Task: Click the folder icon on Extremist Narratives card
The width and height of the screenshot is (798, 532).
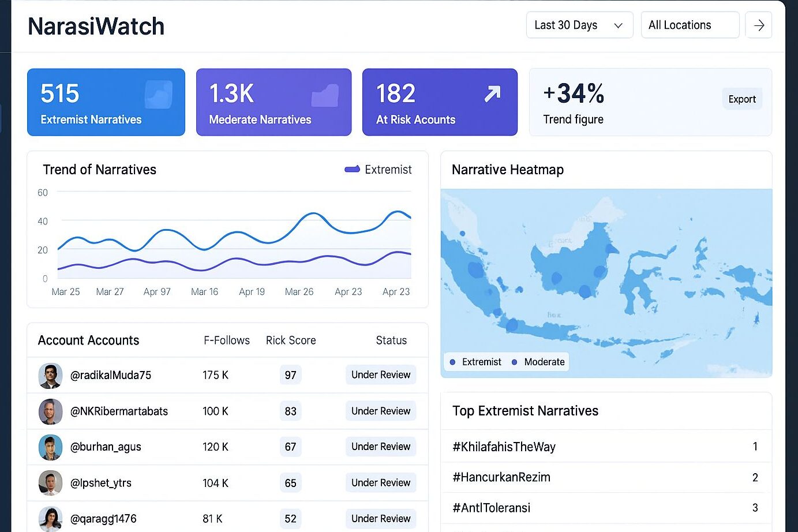Action: pyautogui.click(x=159, y=95)
